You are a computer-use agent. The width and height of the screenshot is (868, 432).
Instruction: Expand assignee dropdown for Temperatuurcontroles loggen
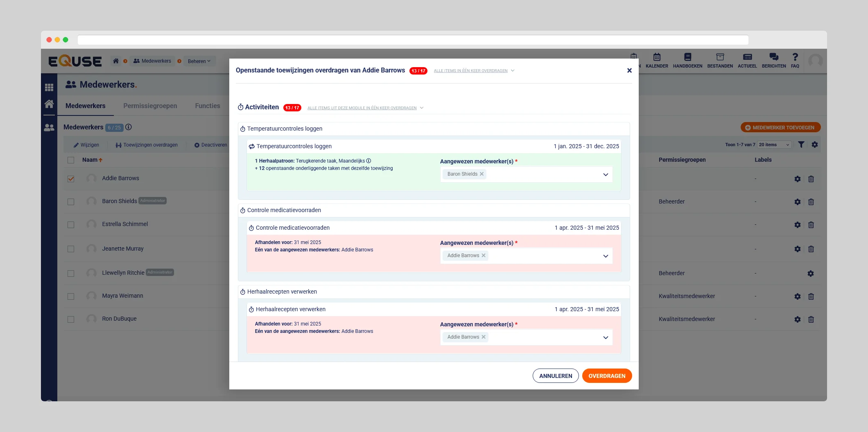pyautogui.click(x=605, y=174)
